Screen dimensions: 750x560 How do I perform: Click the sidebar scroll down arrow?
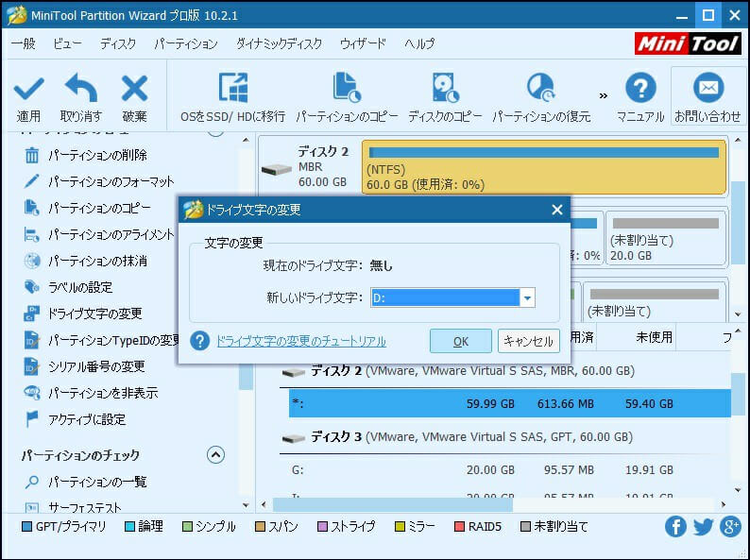click(x=246, y=504)
